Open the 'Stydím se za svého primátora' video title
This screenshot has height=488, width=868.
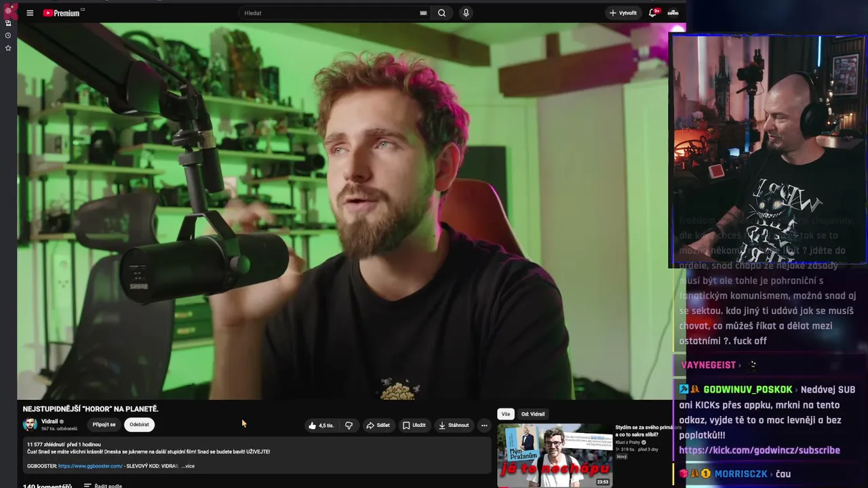[x=648, y=431]
